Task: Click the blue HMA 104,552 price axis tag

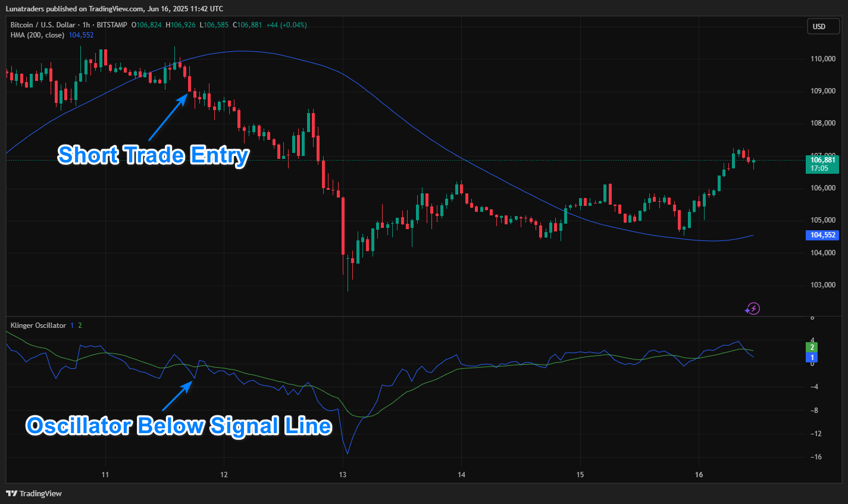Action: (822, 235)
